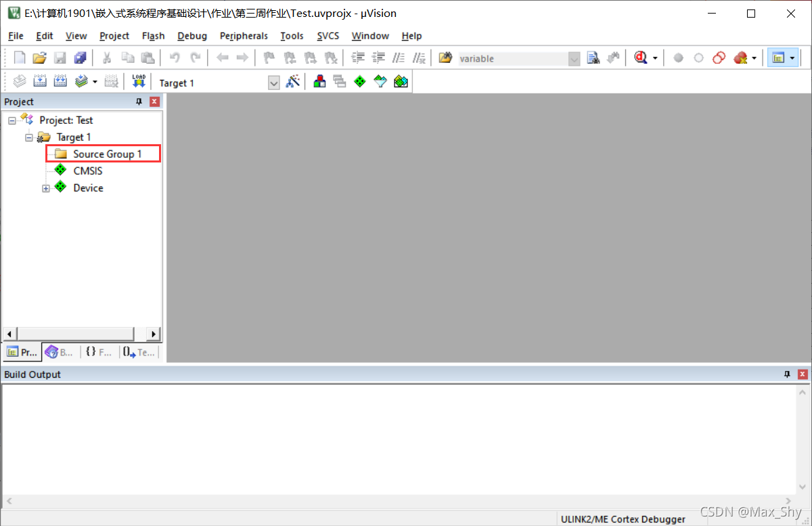Click the Select Software Packs icon
The height and width of the screenshot is (526, 812).
pos(380,82)
